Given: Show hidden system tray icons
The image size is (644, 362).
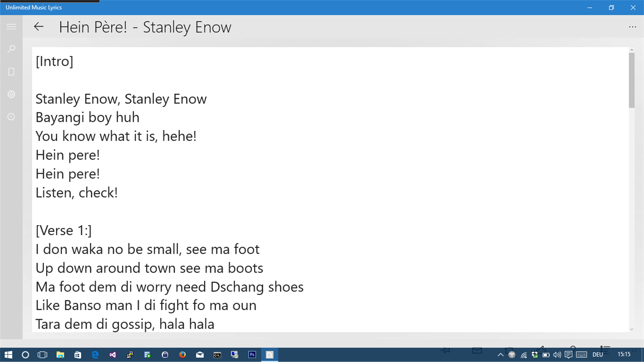Looking at the screenshot, I should 500,355.
